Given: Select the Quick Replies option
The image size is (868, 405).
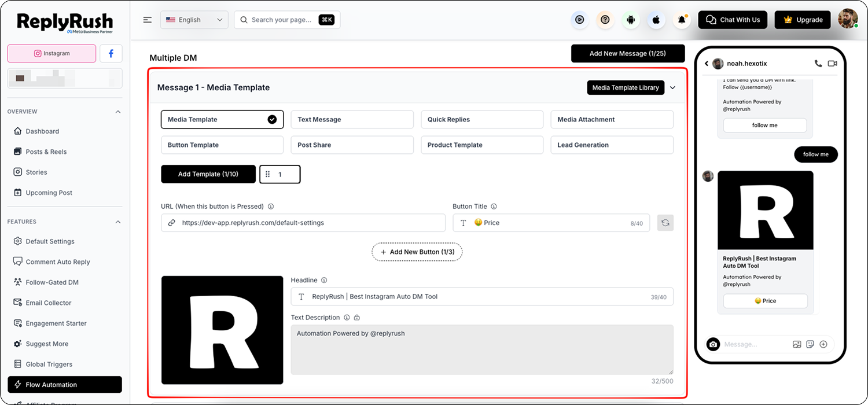Looking at the screenshot, I should [482, 120].
